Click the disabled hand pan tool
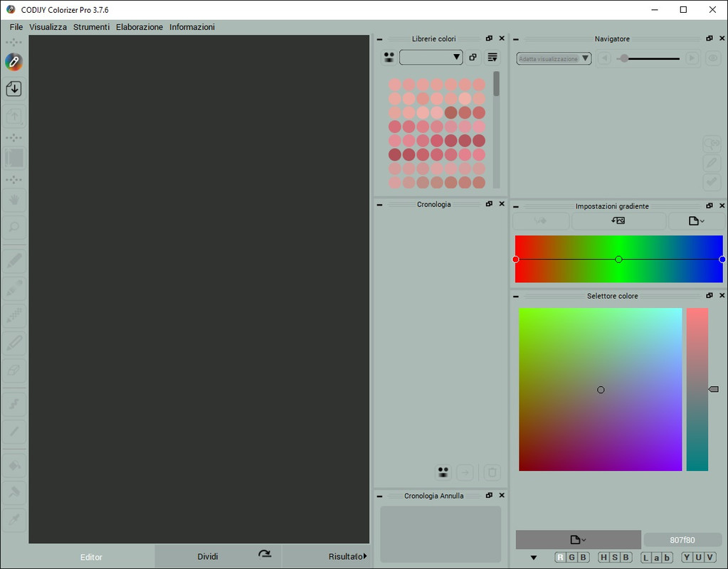 tap(14, 200)
